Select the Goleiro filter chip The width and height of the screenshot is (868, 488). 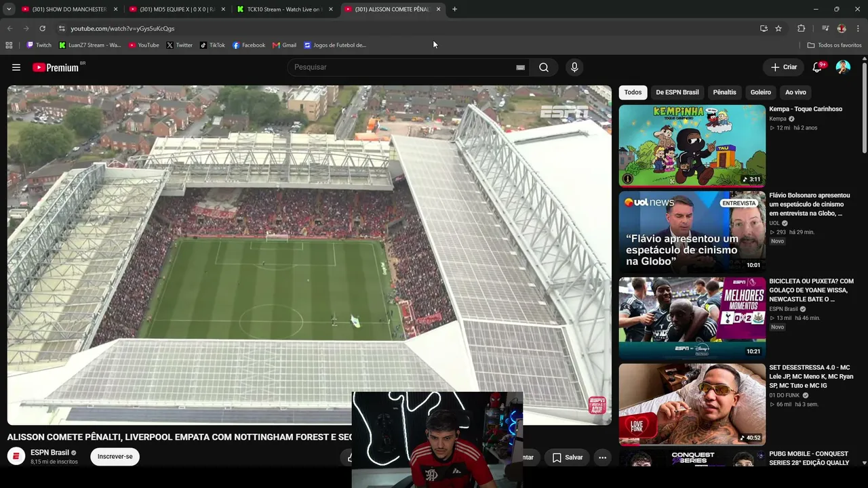(x=761, y=92)
